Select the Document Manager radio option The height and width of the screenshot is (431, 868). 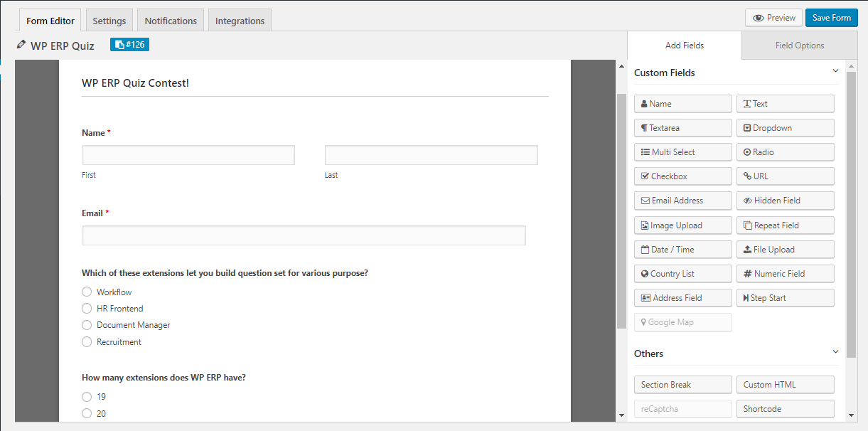pos(87,325)
